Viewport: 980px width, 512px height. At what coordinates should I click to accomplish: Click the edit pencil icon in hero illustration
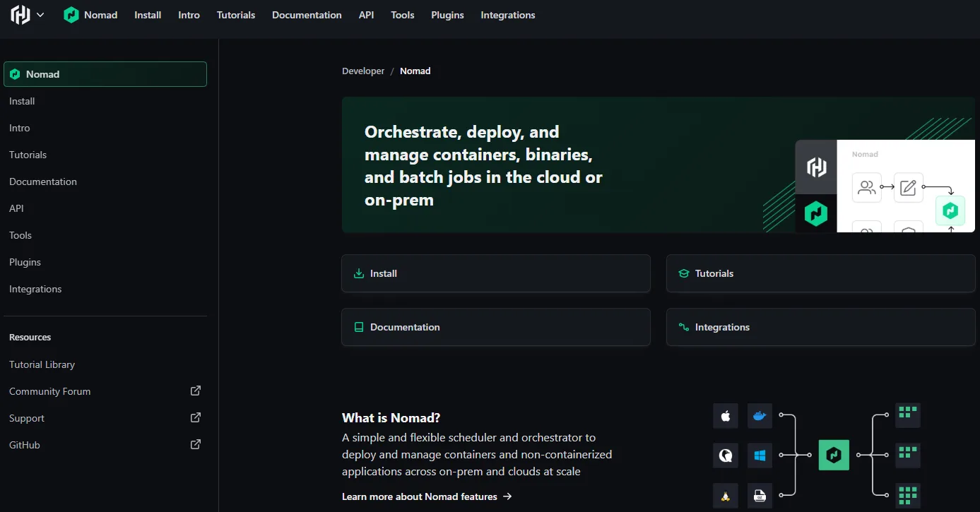pyautogui.click(x=909, y=188)
